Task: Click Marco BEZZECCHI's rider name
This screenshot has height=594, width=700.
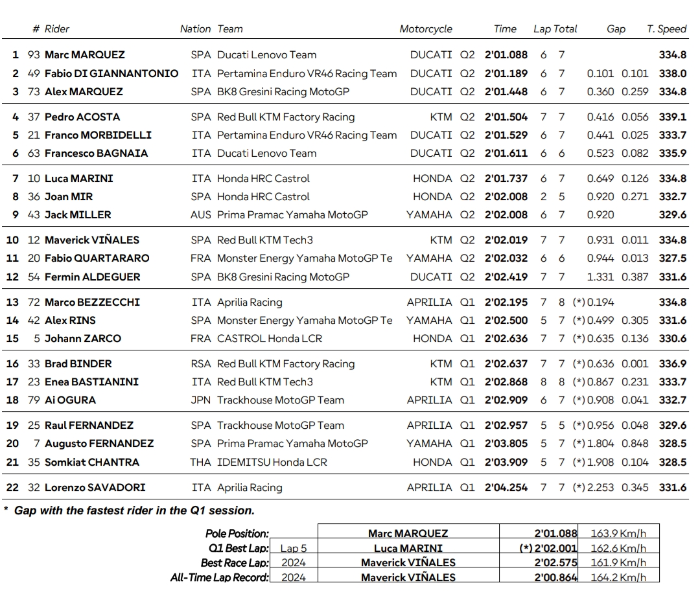Action: pyautogui.click(x=92, y=303)
